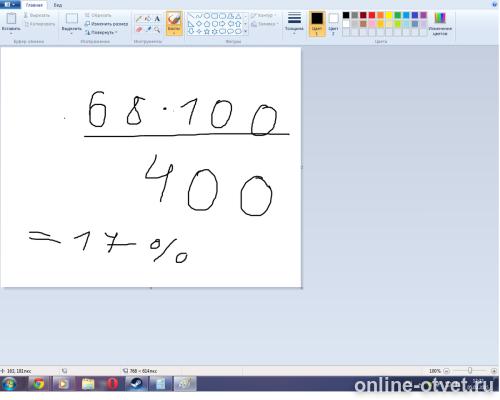Switch to the Вид tab
500x400 pixels.
58,5
